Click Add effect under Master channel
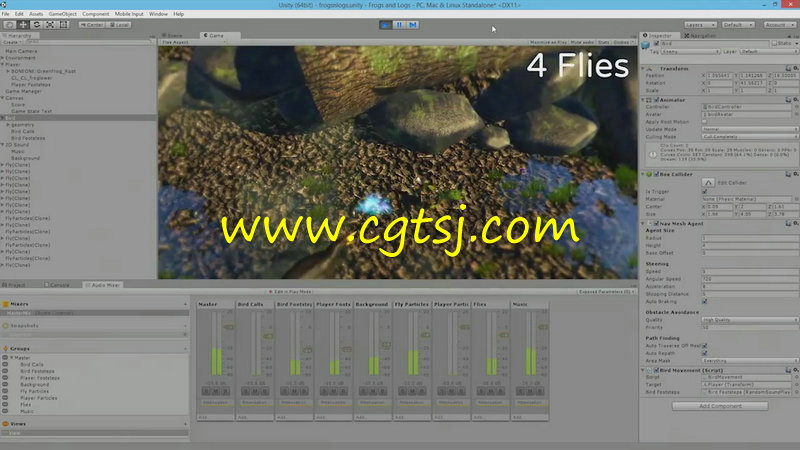This screenshot has width=800, height=450. point(216,417)
